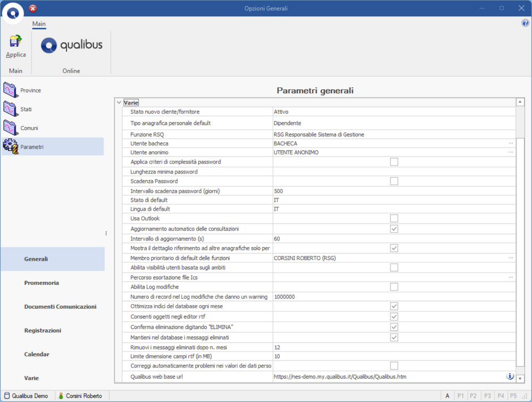Toggle the Usa Outlook checkbox
Viewport: 532px width, 402px height.
tap(394, 218)
